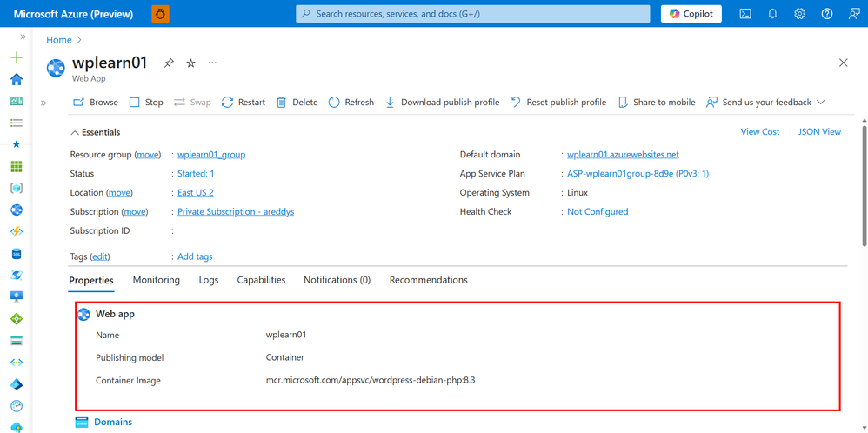The image size is (868, 433).
Task: Click Send us your feedback
Action: tap(759, 103)
